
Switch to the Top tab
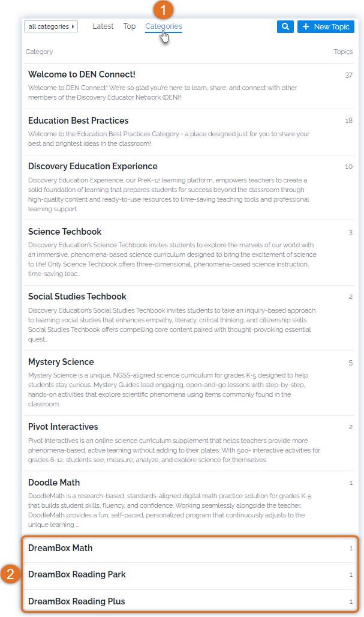click(x=130, y=26)
